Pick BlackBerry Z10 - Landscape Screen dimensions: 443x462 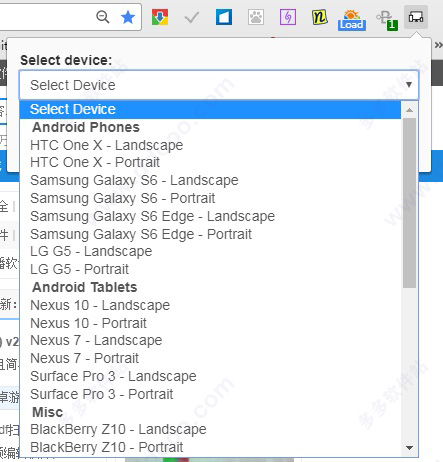click(x=210, y=429)
